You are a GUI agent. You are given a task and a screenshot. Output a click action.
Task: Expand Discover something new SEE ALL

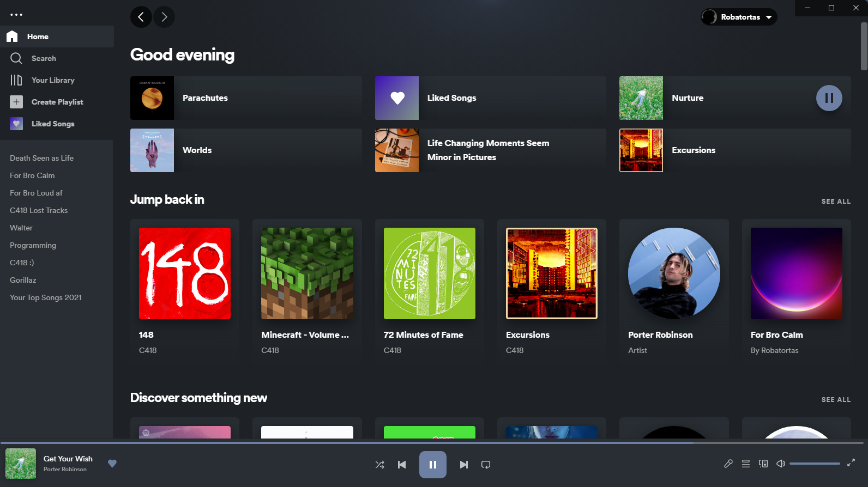(836, 399)
